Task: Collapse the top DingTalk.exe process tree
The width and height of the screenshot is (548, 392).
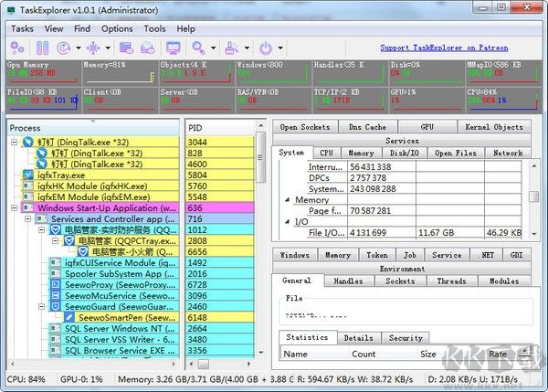Action: point(14,143)
